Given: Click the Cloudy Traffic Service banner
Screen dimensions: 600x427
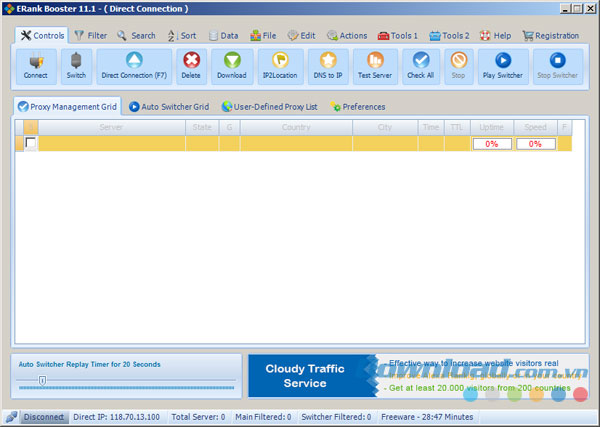Looking at the screenshot, I should 418,376.
